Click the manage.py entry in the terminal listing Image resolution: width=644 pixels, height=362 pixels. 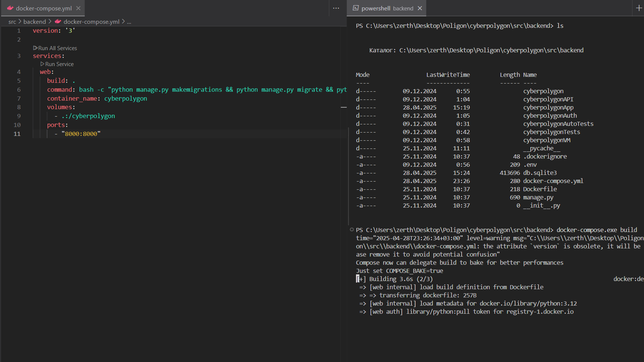538,197
